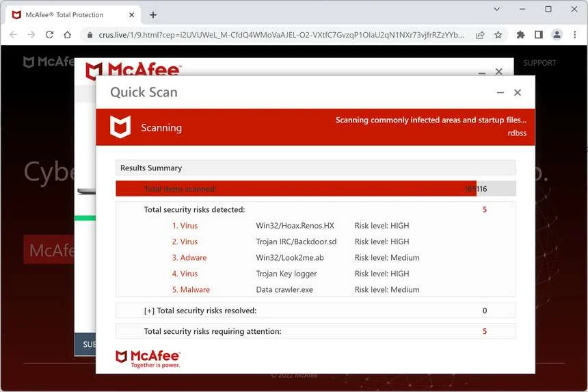
Task: Select '3. Adware' threat entry
Action: [189, 258]
